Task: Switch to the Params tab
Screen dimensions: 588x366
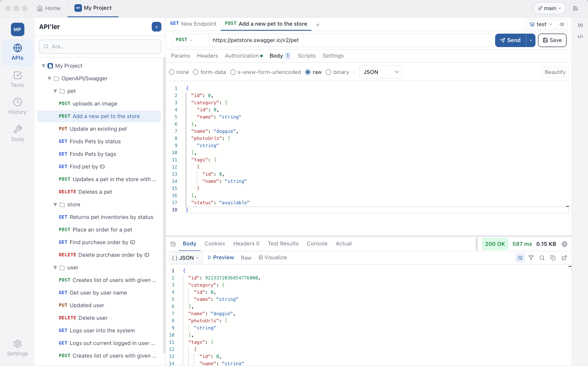Action: point(180,56)
